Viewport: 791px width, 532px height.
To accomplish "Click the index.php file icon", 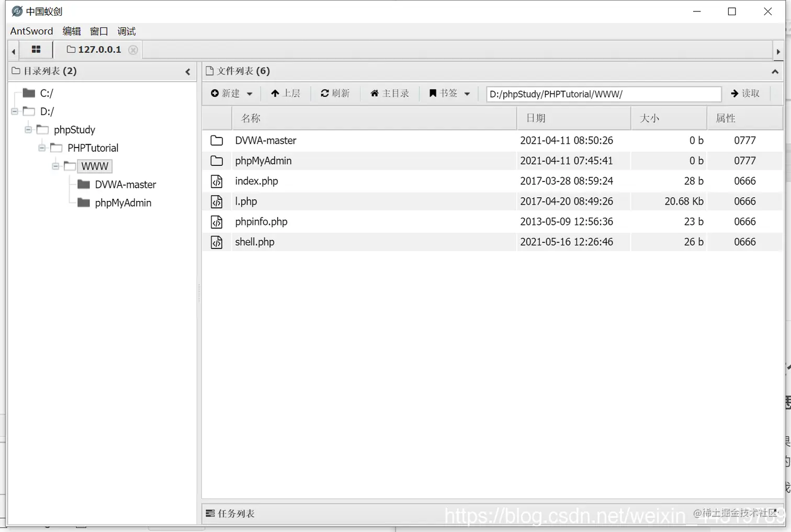I will [217, 182].
